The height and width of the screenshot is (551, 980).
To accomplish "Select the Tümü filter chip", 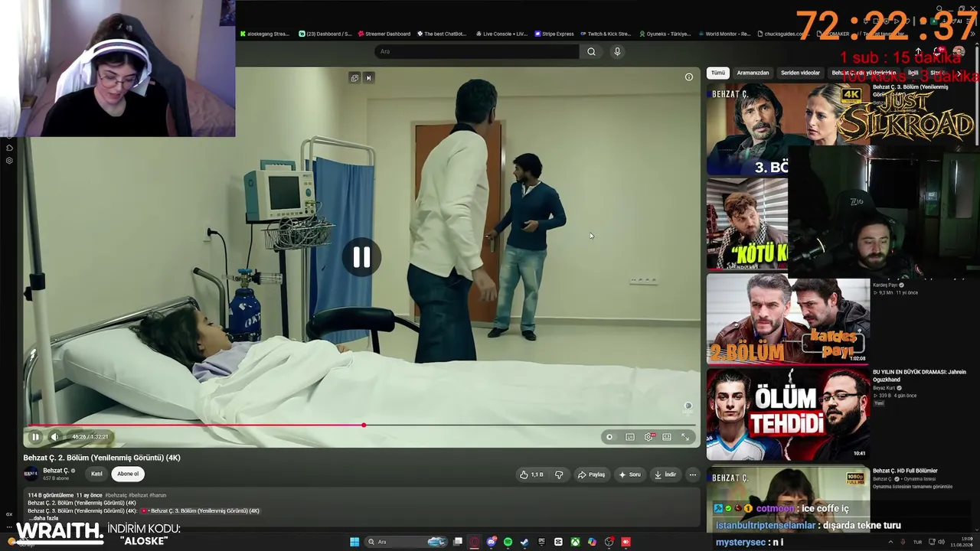I will click(717, 73).
